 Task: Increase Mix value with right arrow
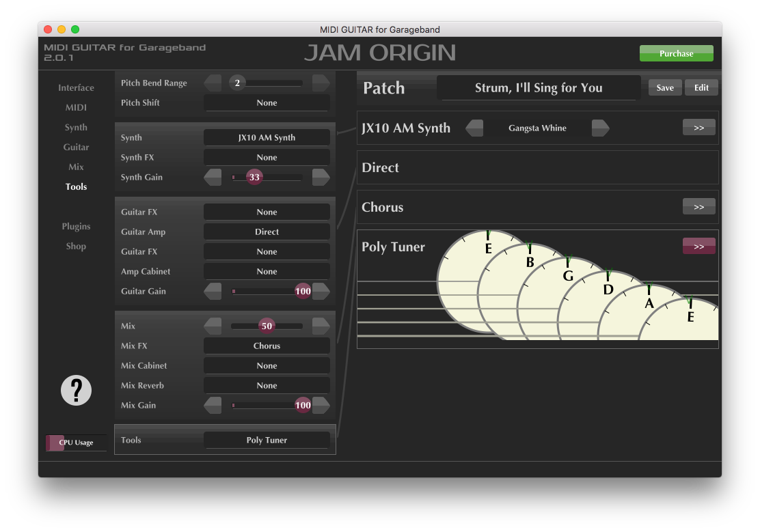pos(321,326)
